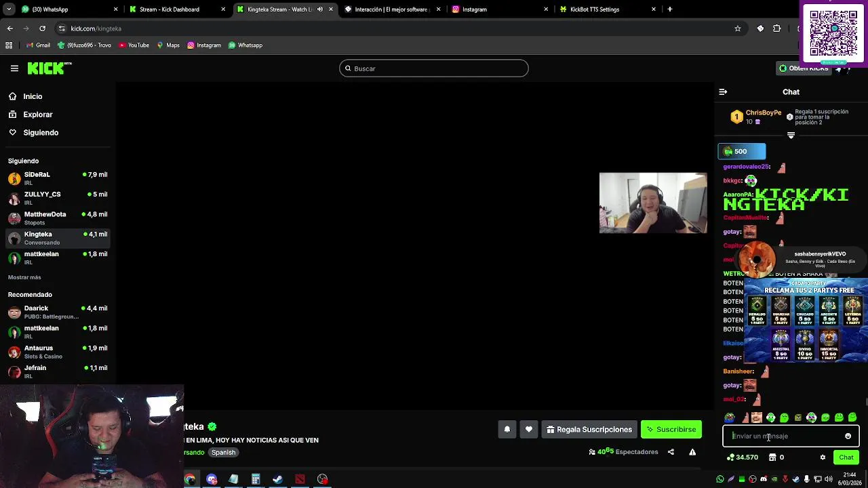Open ZULLYY_CS channel in sidebar
Image resolution: width=868 pixels, height=488 pixels.
58,198
